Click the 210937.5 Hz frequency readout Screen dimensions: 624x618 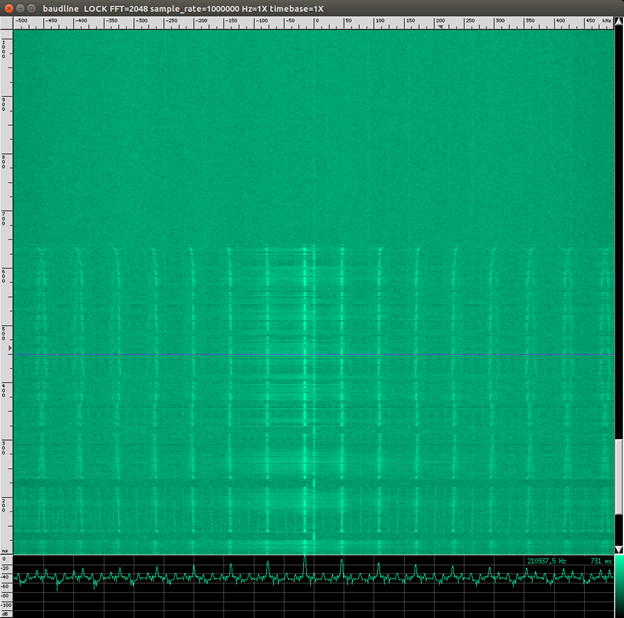tap(549, 561)
